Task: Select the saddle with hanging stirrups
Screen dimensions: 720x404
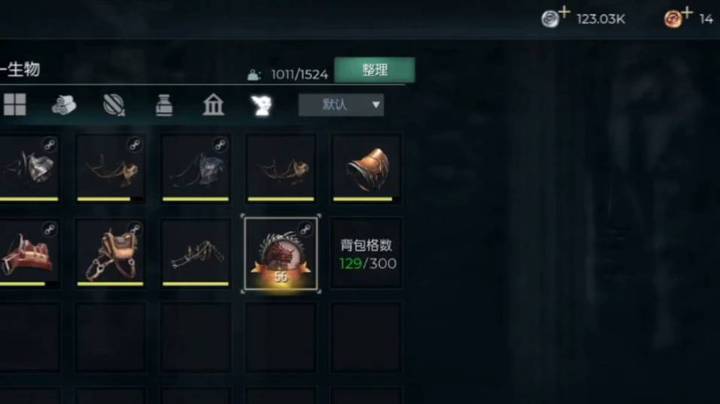Action: (111, 254)
